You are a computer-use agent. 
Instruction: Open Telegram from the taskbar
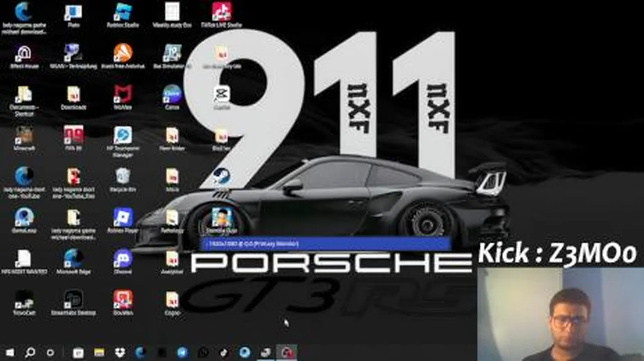point(182,352)
